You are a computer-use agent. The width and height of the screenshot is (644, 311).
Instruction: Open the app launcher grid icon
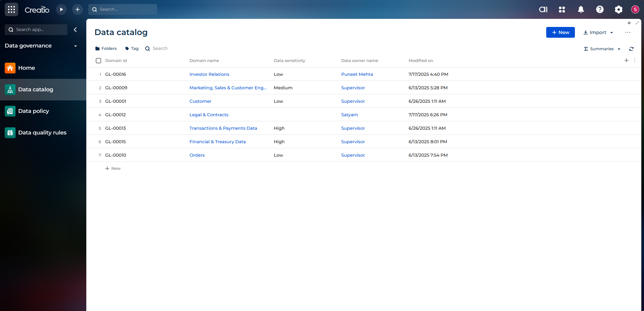[x=11, y=9]
